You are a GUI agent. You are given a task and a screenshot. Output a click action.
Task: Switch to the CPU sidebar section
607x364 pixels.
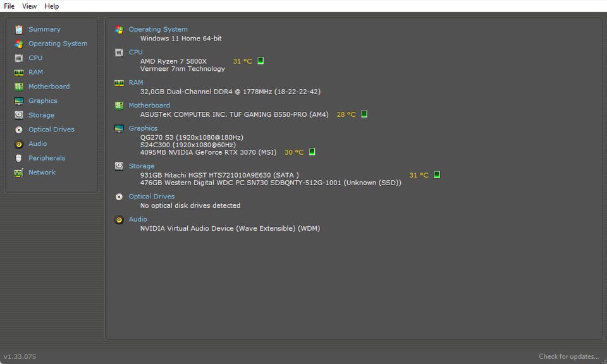[35, 58]
